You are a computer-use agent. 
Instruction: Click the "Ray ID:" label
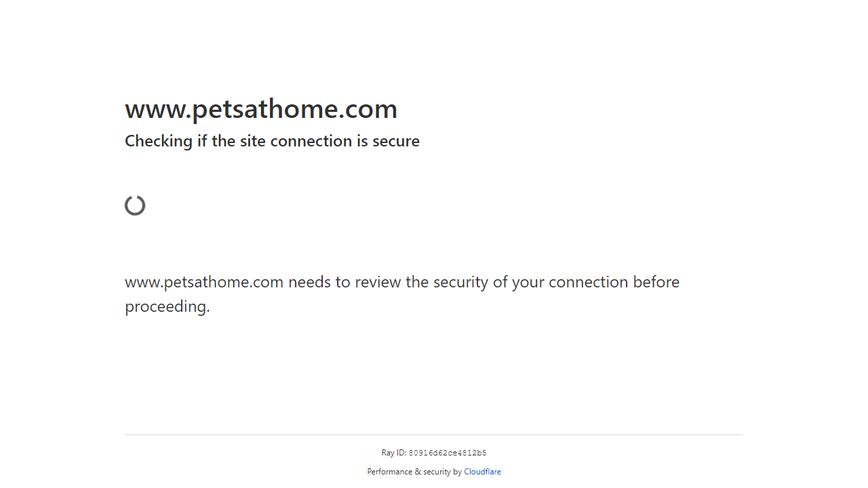point(393,453)
